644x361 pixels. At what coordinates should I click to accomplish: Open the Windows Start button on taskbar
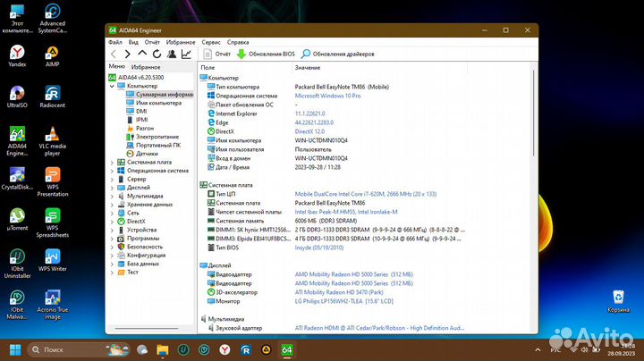[x=15, y=350]
